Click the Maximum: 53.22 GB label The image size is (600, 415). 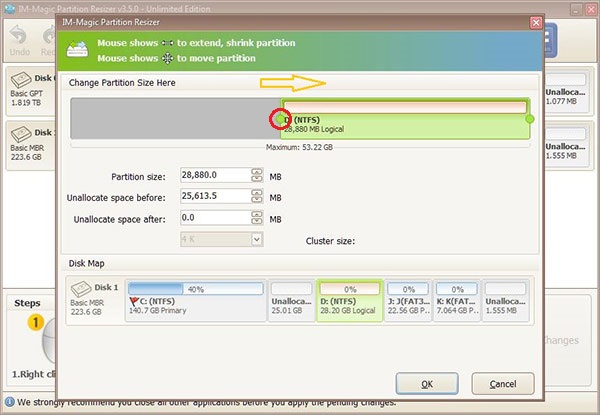coord(299,147)
